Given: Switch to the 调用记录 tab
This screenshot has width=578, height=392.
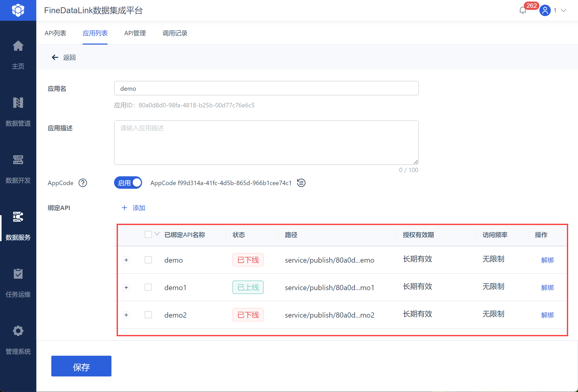Looking at the screenshot, I should 175,33.
